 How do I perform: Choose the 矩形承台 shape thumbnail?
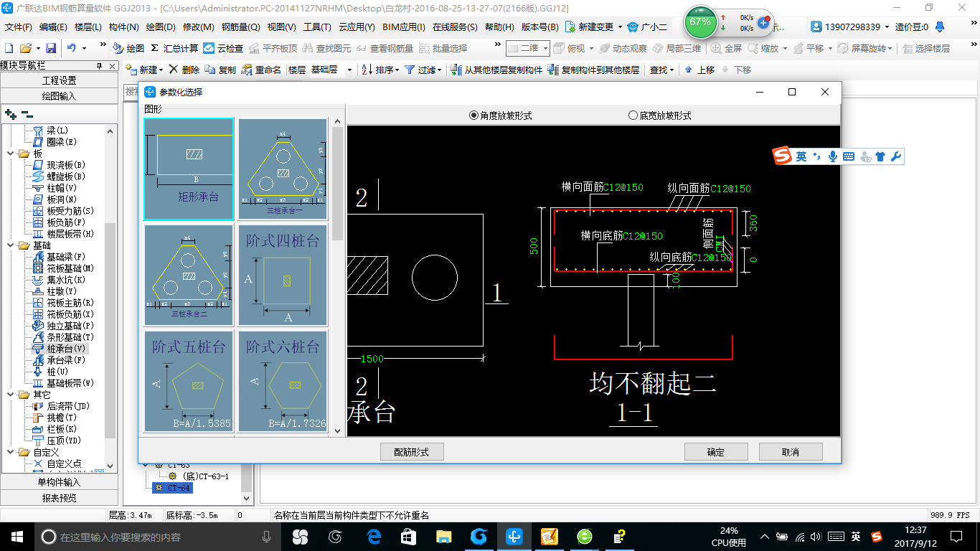coord(189,169)
